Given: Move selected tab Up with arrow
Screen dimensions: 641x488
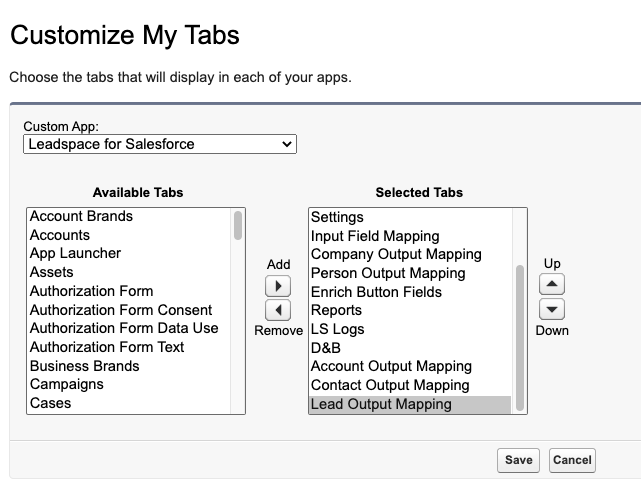Looking at the screenshot, I should point(552,284).
